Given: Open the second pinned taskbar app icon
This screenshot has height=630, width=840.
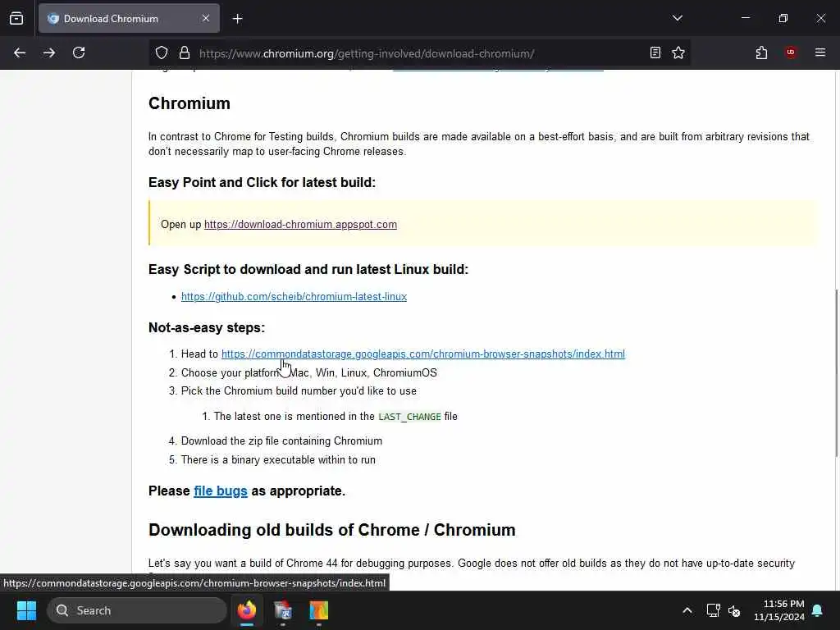Looking at the screenshot, I should 283,610.
